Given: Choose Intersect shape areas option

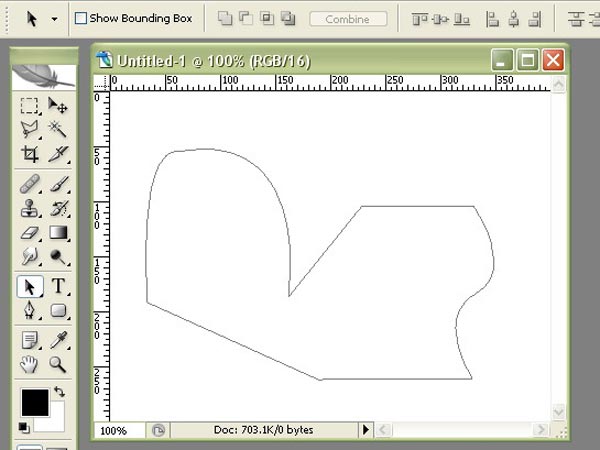Looking at the screenshot, I should [x=267, y=18].
